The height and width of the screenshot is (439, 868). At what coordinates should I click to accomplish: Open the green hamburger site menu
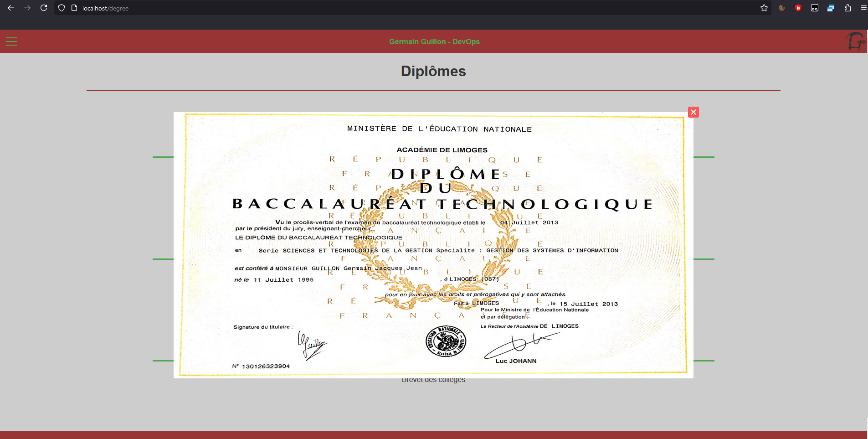click(x=11, y=41)
